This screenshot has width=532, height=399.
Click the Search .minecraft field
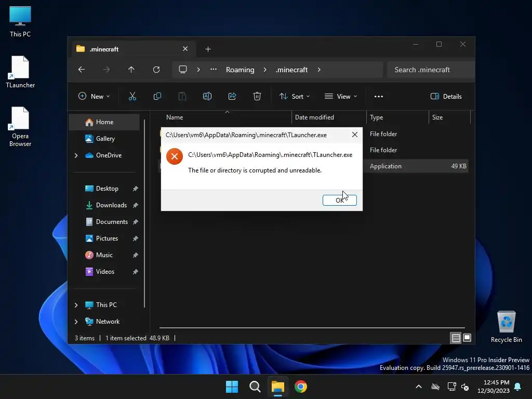[x=431, y=70]
